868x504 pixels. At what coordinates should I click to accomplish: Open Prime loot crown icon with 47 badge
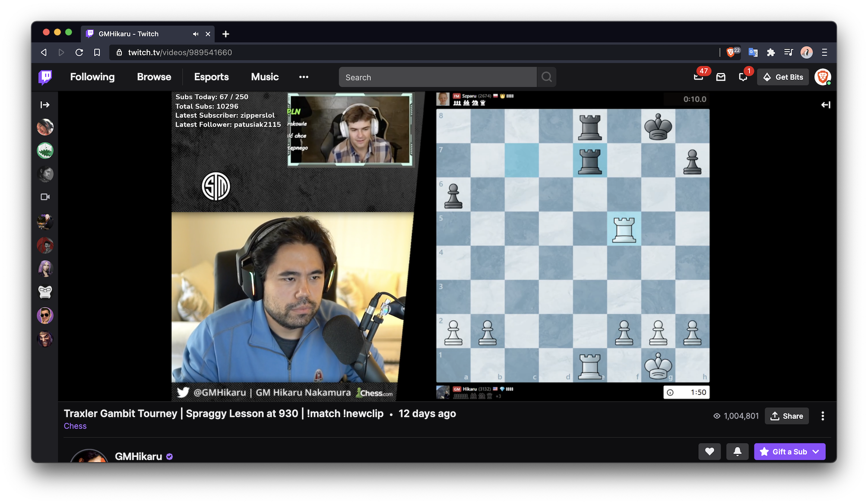coord(699,77)
